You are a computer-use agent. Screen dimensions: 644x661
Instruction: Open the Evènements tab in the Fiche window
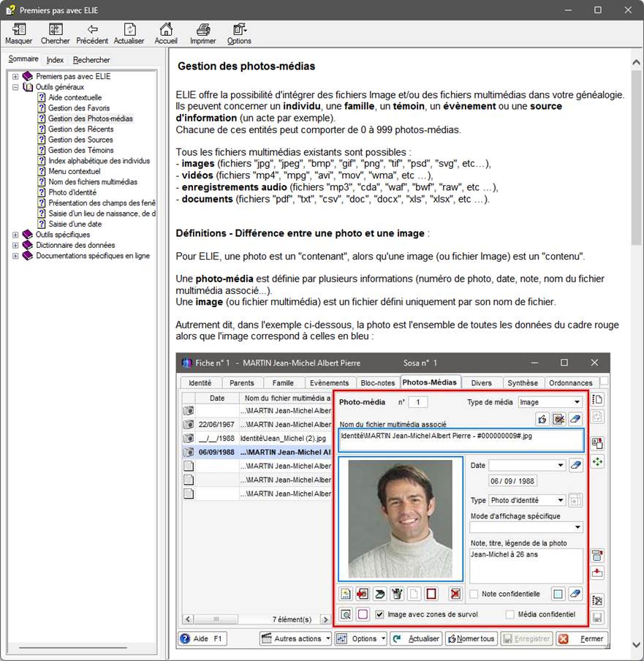tap(329, 382)
